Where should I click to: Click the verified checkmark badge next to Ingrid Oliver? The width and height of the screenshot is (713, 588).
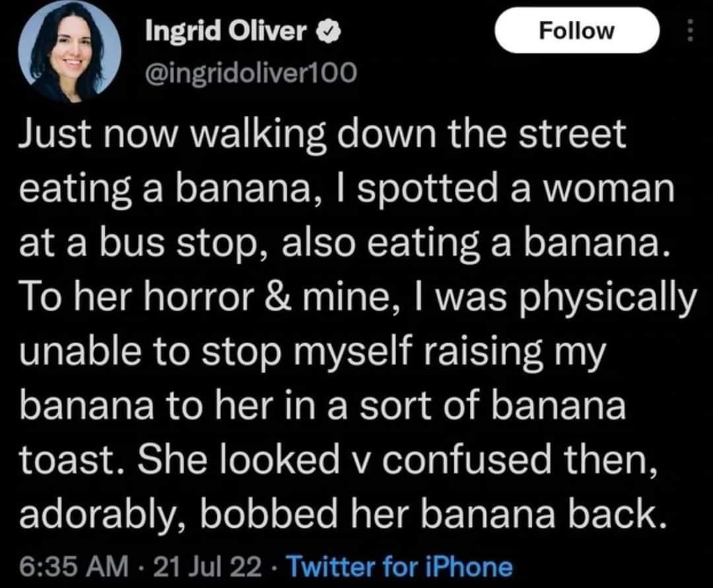coord(329,30)
